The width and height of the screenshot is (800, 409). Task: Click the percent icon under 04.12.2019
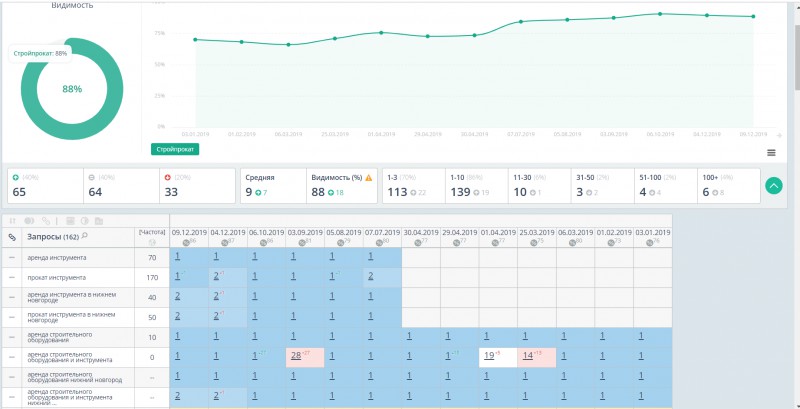[x=226, y=243]
